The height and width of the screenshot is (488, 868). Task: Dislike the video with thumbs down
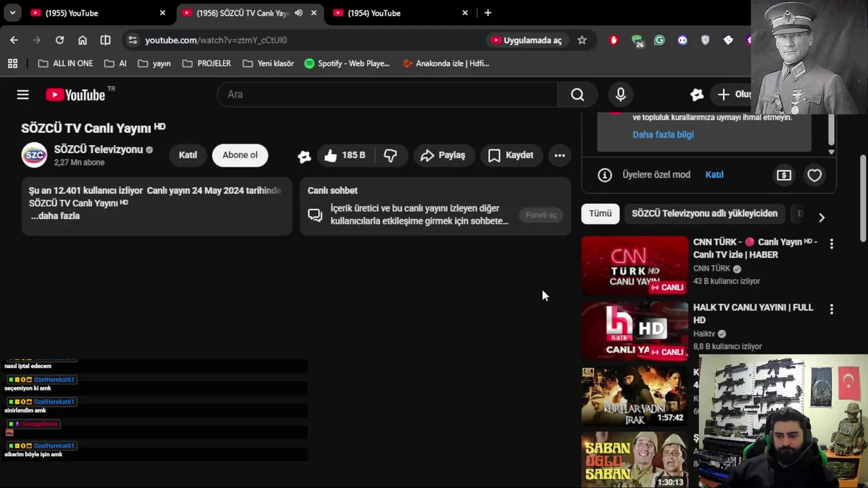pyautogui.click(x=390, y=155)
